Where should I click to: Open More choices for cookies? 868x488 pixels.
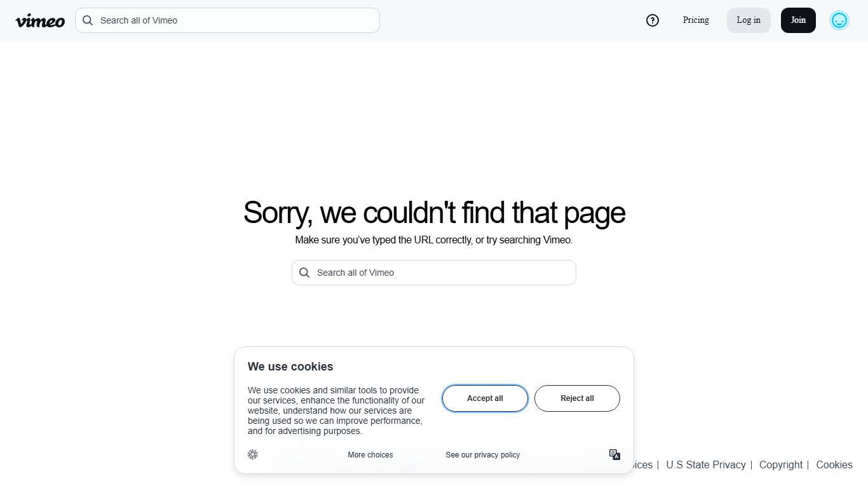(370, 455)
